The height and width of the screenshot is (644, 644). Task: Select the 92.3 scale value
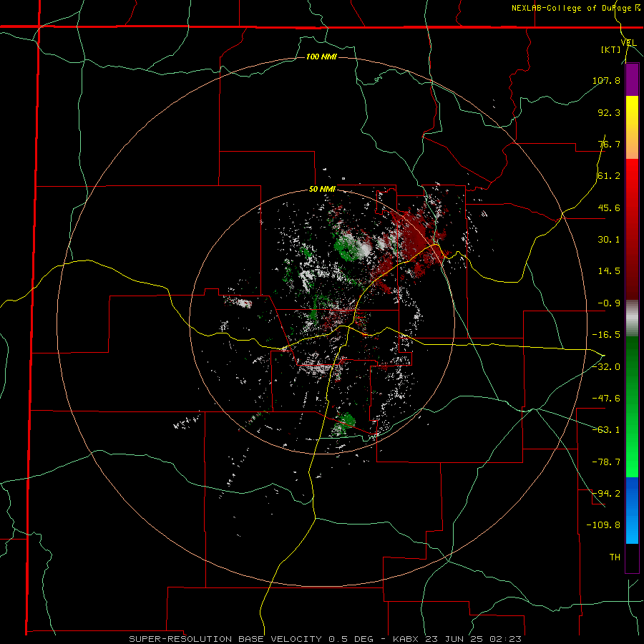pyautogui.click(x=609, y=112)
